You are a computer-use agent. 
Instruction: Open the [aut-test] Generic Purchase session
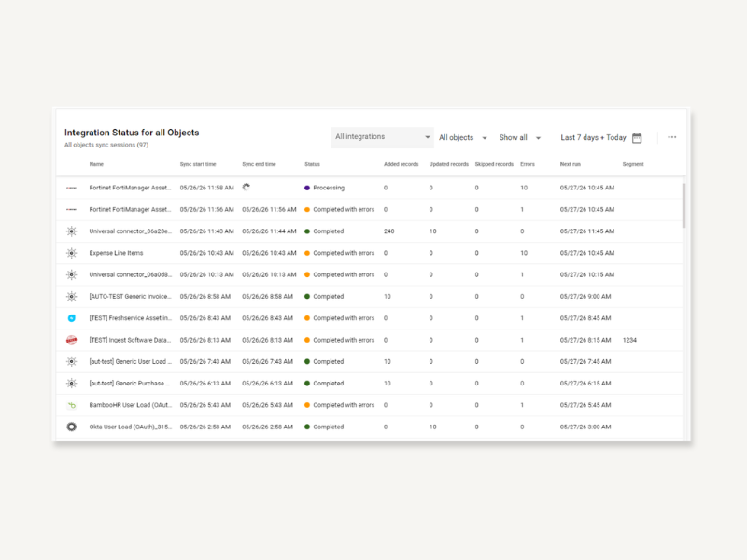coord(129,384)
